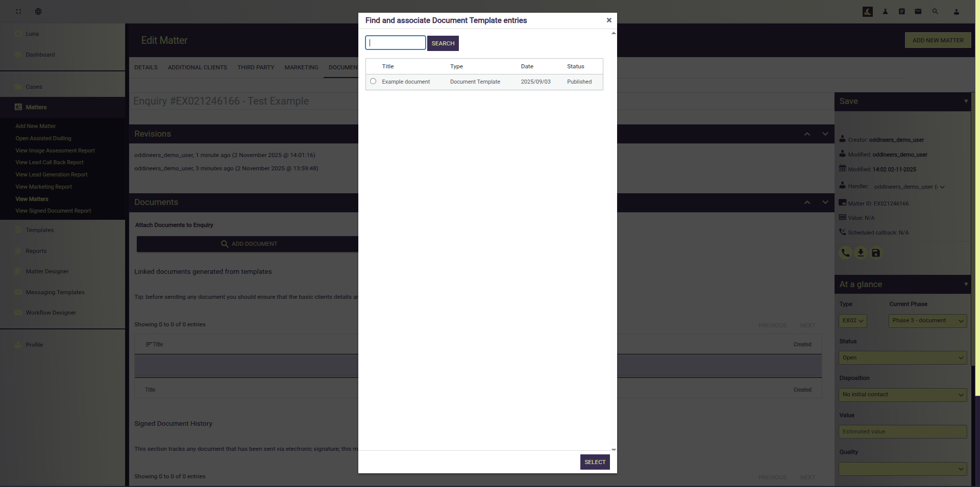Open the Marketing tab
980x487 pixels.
pyautogui.click(x=301, y=67)
